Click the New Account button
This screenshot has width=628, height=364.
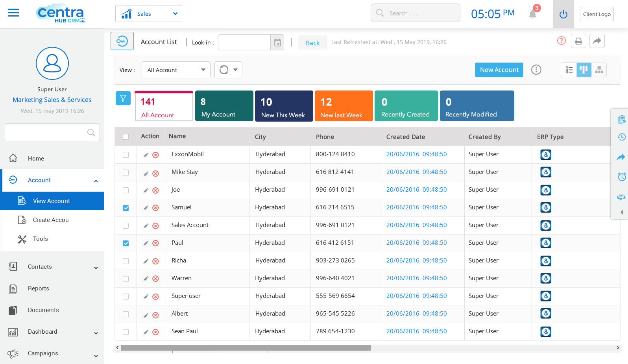click(499, 70)
